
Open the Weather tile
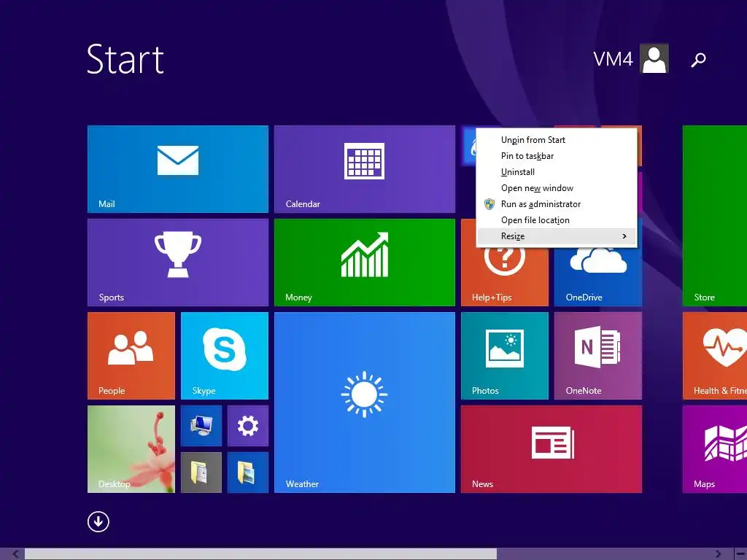click(365, 402)
